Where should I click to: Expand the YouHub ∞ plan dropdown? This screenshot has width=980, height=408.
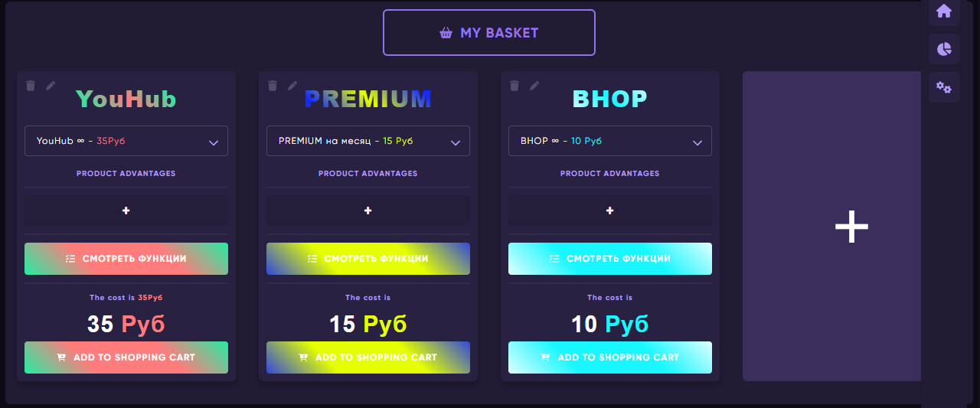click(126, 141)
